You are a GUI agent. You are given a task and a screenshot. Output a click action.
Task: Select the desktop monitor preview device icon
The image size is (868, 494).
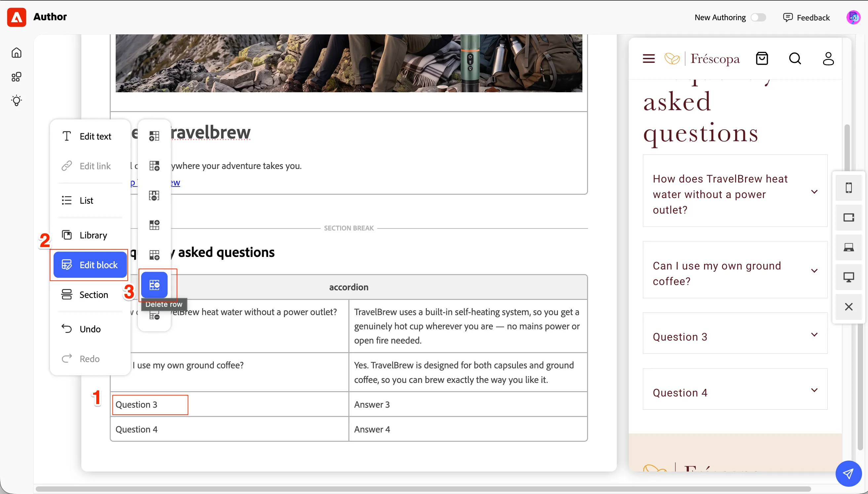(849, 277)
